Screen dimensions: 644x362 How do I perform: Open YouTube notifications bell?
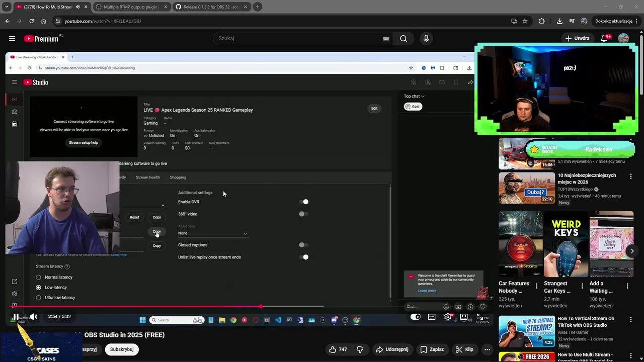point(605,38)
